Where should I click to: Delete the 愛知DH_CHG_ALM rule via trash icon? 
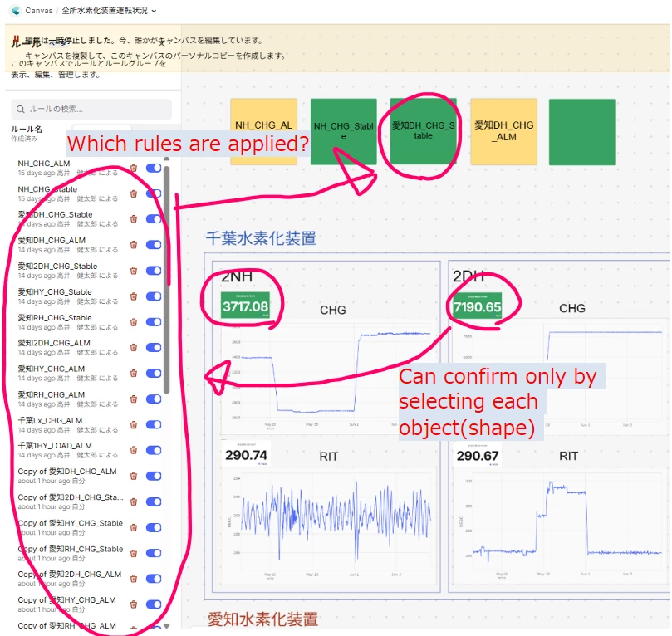[x=134, y=245]
